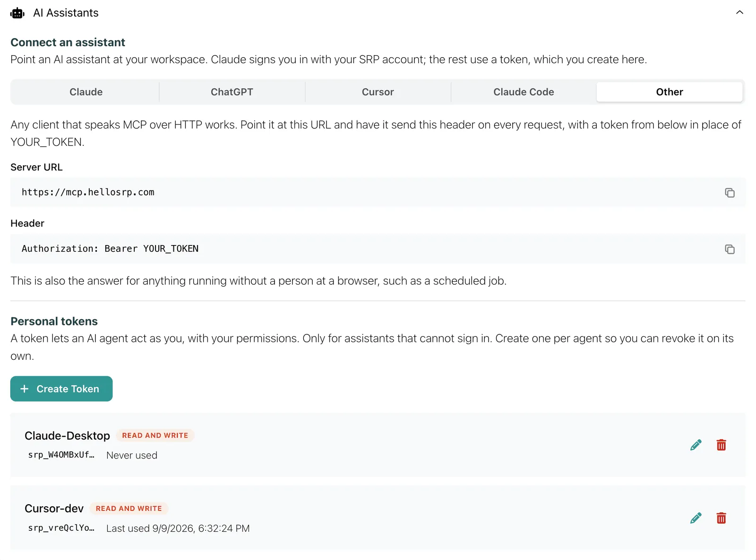
Task: Click the Cursor-dev READ AND WRITE badge
Action: tap(129, 509)
